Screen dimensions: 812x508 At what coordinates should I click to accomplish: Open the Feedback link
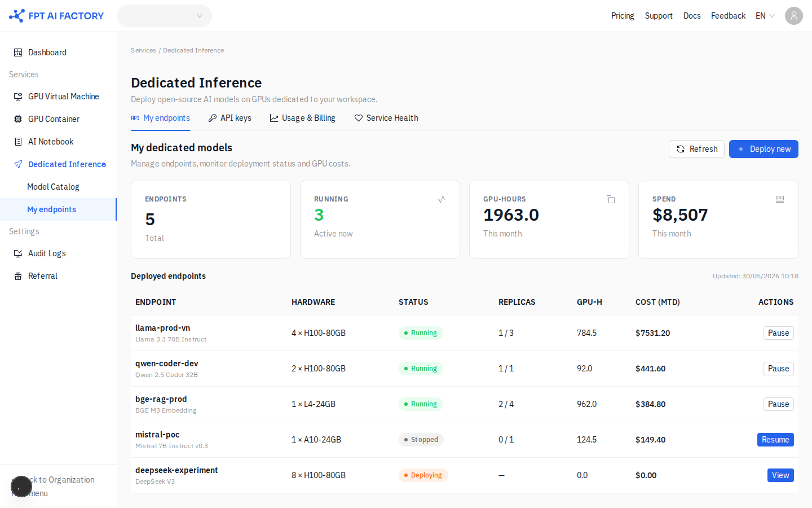tap(728, 16)
